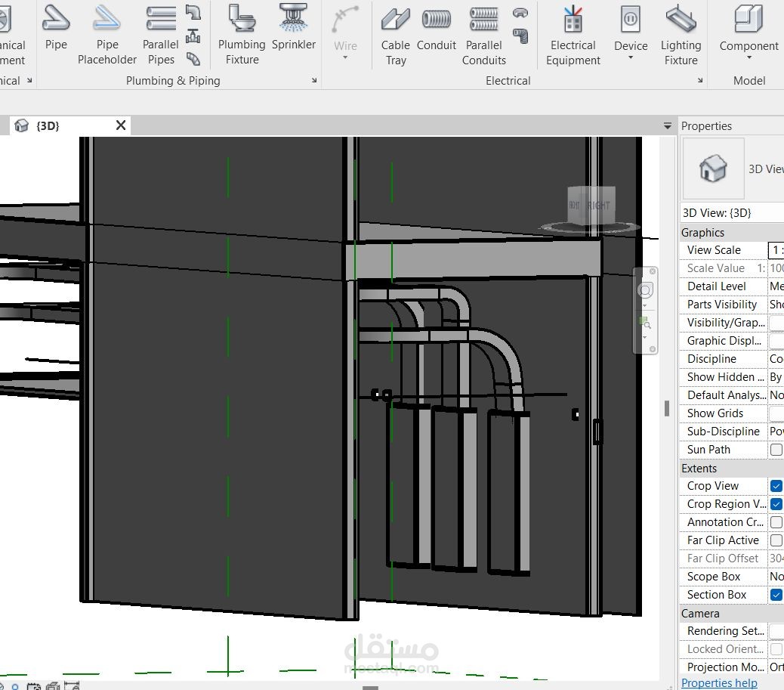Click the Wire tool icon
The height and width of the screenshot is (690, 784).
[x=345, y=20]
